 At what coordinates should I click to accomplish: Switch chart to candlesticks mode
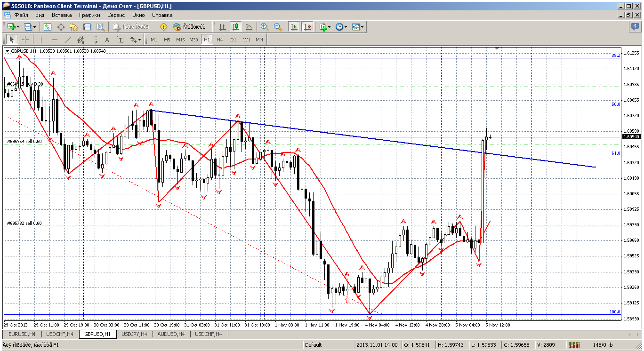(x=235, y=27)
